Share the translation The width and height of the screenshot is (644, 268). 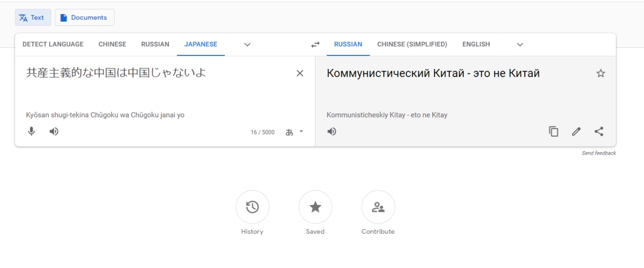coord(599,131)
